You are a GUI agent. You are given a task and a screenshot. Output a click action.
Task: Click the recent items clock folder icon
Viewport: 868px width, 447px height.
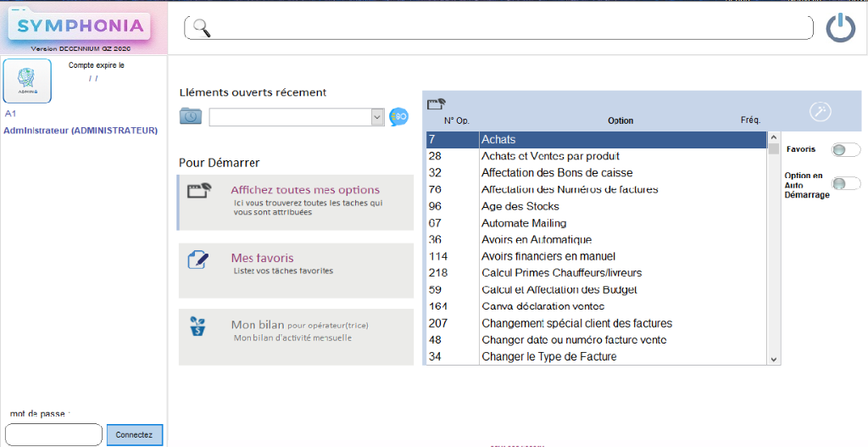pos(191,117)
